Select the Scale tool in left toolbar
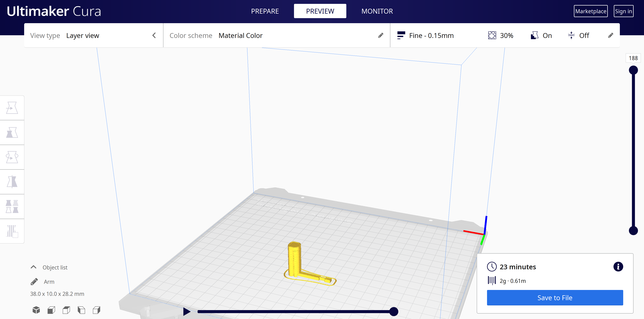Image resolution: width=644 pixels, height=319 pixels. point(12,132)
